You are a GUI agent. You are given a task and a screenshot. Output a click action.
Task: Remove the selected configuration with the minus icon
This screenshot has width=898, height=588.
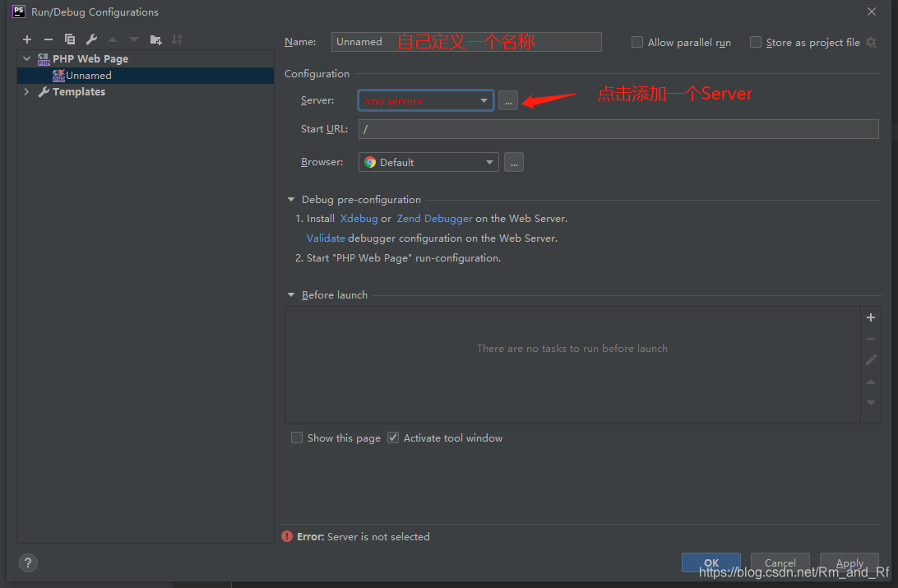click(x=48, y=39)
